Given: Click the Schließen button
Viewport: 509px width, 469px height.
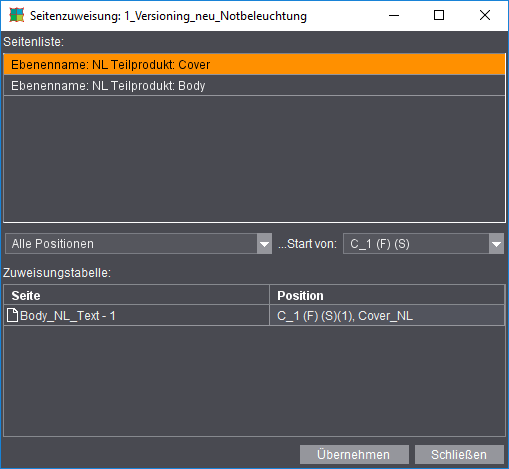Looking at the screenshot, I should coord(459,454).
